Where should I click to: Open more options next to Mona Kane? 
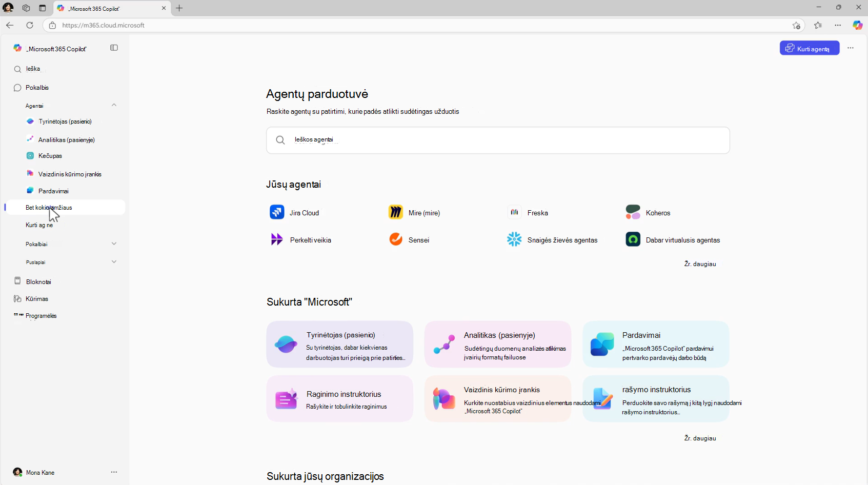(114, 472)
